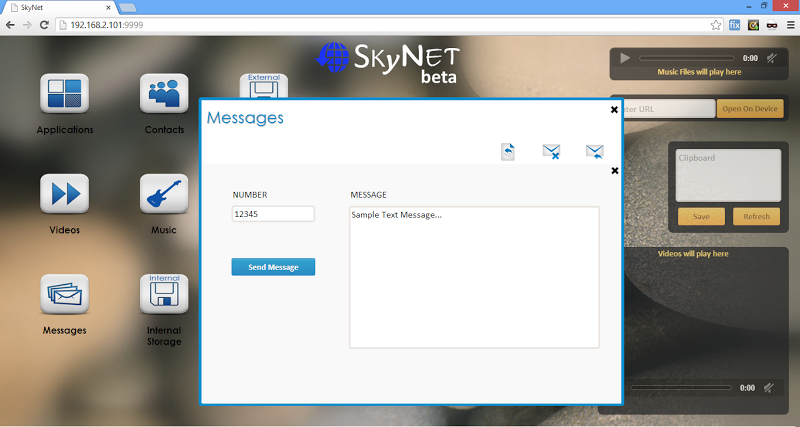Click the clipboard Refresh button
This screenshot has height=427, width=800.
coord(756,216)
